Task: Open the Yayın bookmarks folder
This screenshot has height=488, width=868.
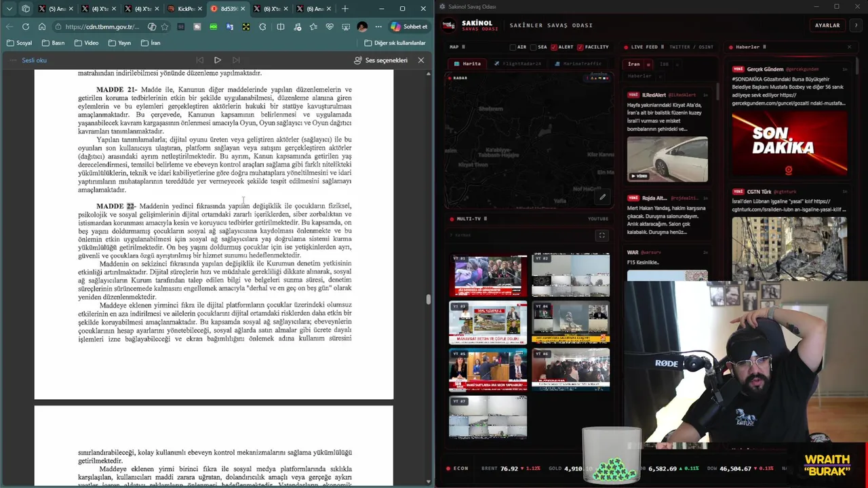Action: click(x=119, y=43)
